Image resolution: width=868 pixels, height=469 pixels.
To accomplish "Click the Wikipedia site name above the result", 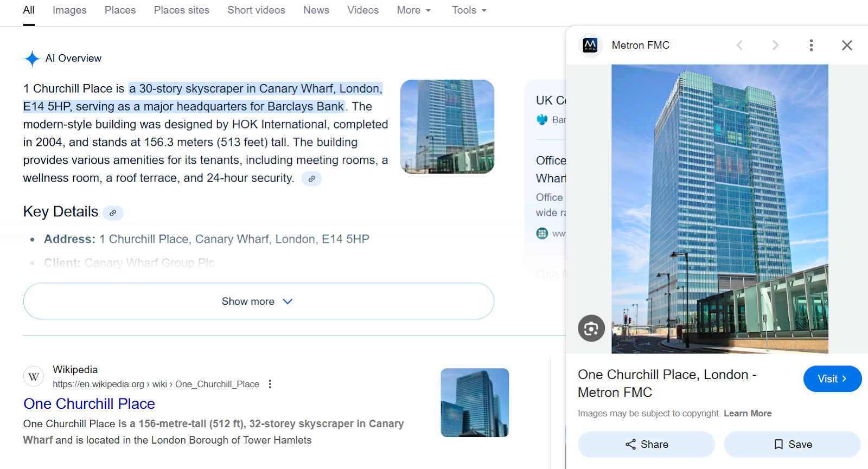I will point(75,370).
